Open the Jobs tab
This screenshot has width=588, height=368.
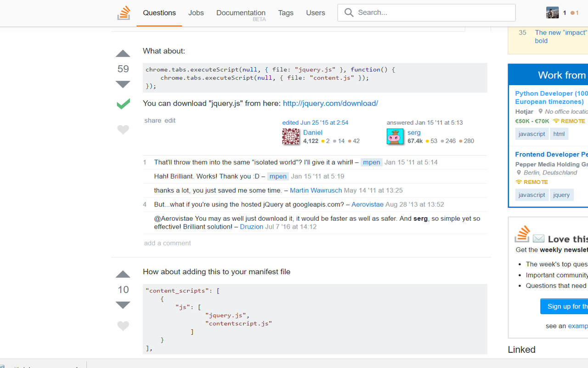coord(196,13)
